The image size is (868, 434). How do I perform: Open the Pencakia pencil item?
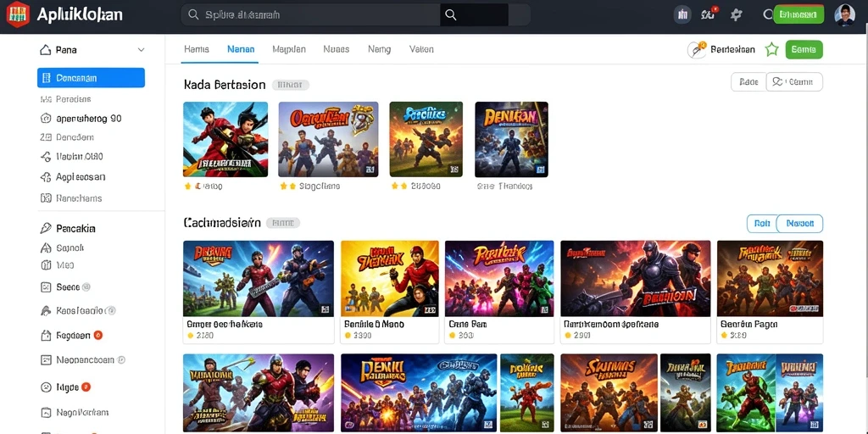pos(68,228)
